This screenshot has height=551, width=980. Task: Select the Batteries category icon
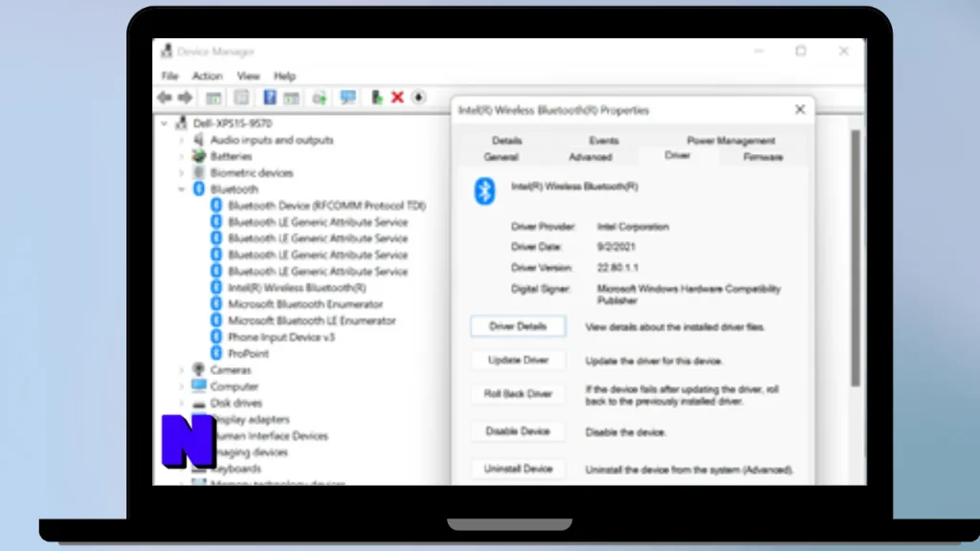199,156
